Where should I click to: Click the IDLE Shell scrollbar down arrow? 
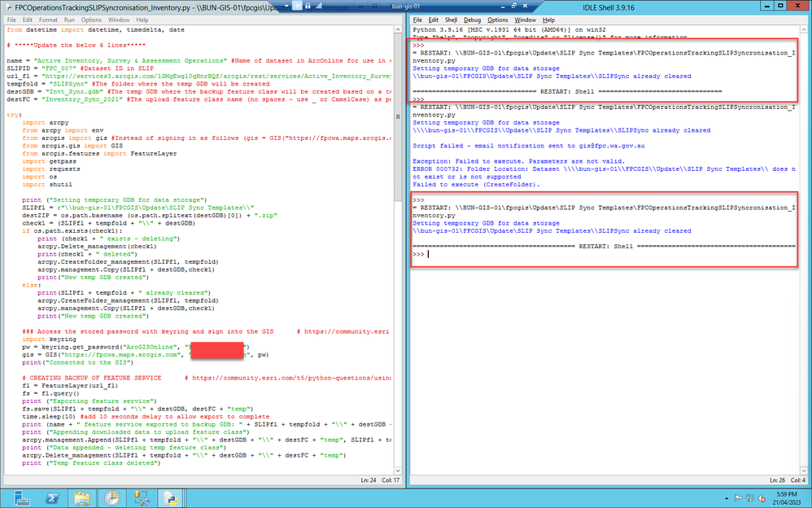804,471
